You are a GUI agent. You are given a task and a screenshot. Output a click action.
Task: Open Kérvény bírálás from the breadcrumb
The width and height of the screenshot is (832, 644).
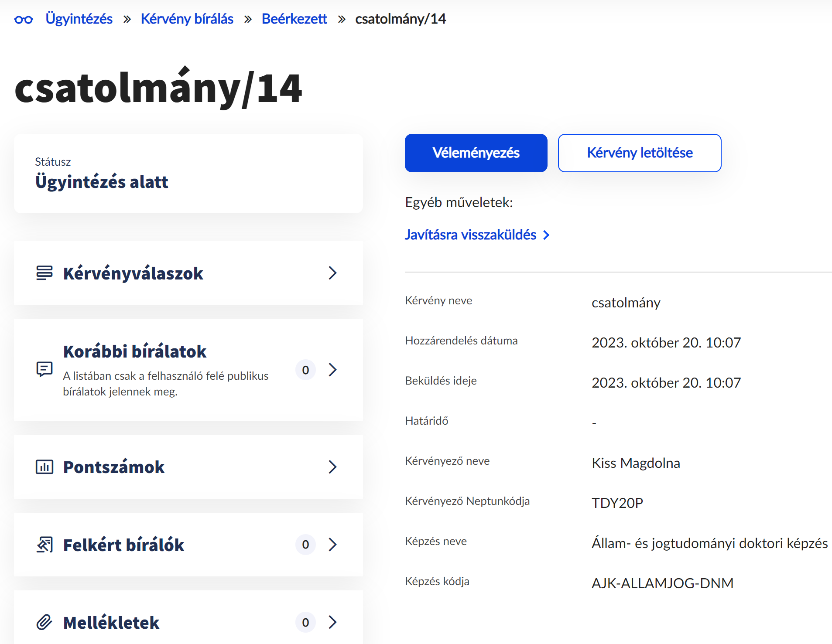187,18
